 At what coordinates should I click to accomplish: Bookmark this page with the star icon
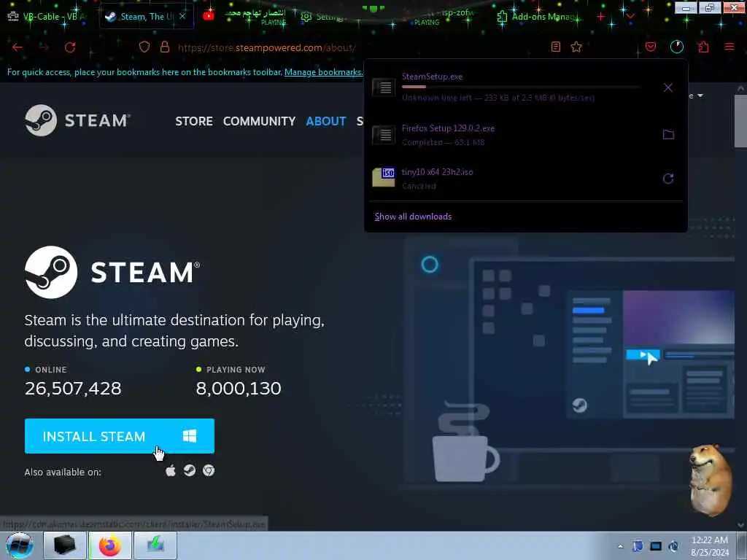(x=576, y=47)
